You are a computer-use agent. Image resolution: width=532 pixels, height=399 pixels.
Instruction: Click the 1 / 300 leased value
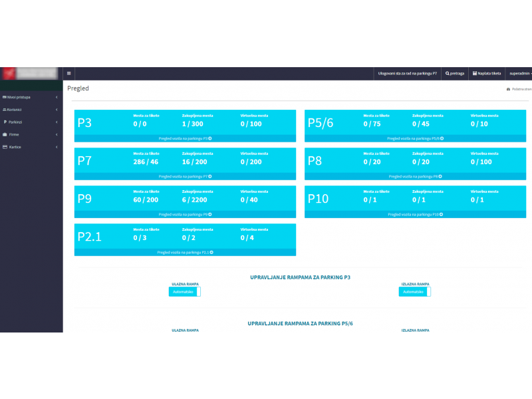(x=192, y=124)
